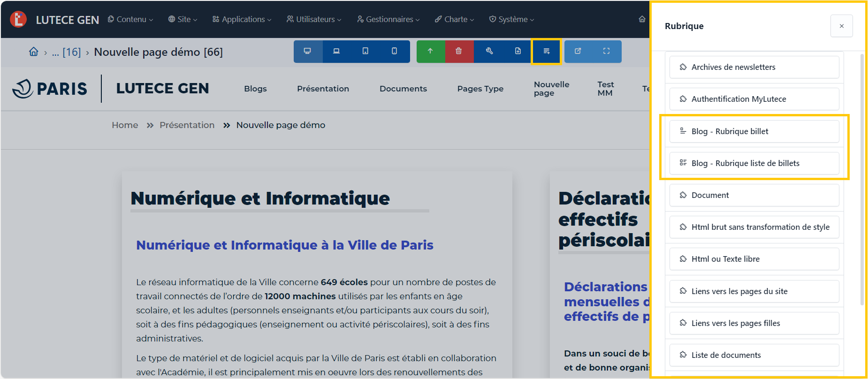
Task: Switch to laptop preview mode
Action: coord(336,51)
